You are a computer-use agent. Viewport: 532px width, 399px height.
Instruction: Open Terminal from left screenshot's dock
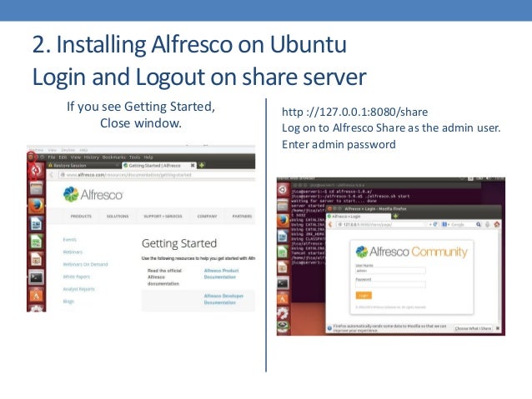pyautogui.click(x=37, y=278)
